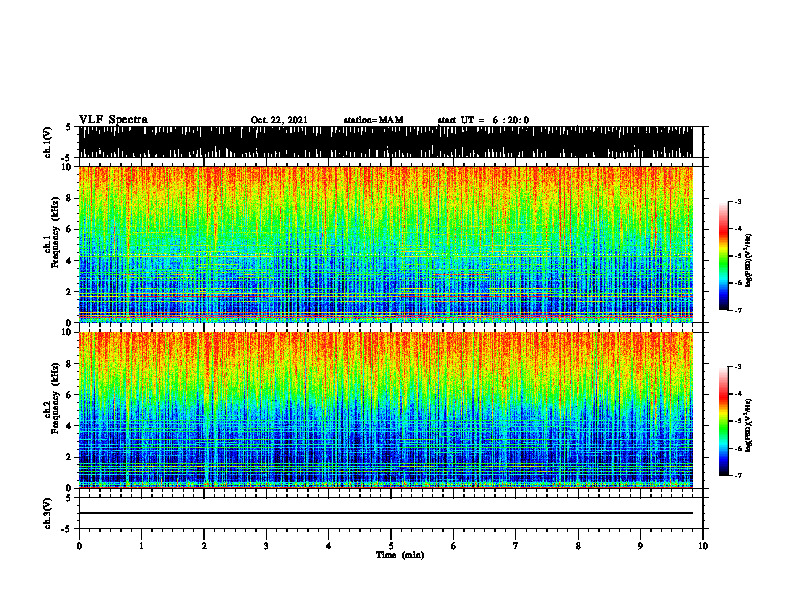Click the ch.1 frequency axis "4" tick label
Screen dimensions: 792x612
click(x=69, y=261)
